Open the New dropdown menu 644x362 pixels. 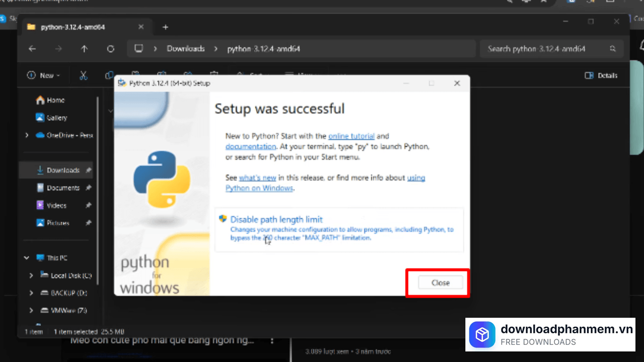coord(43,75)
